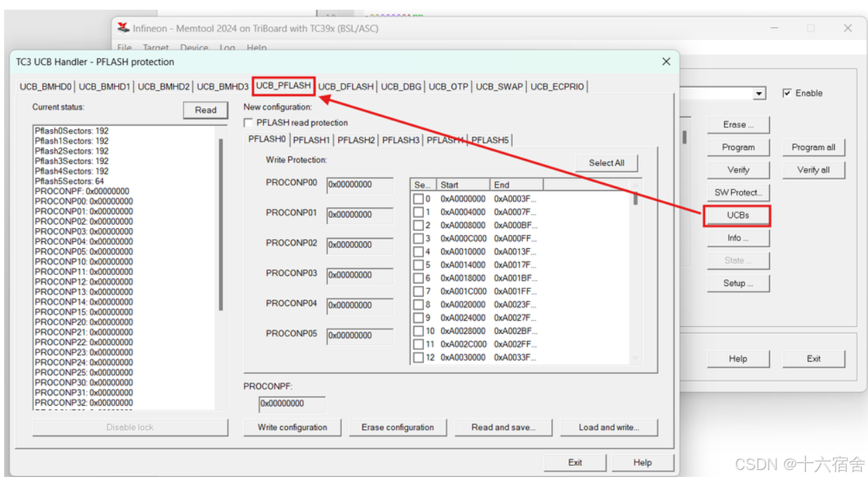The width and height of the screenshot is (868, 479).
Task: Click the End column header
Action: [517, 185]
